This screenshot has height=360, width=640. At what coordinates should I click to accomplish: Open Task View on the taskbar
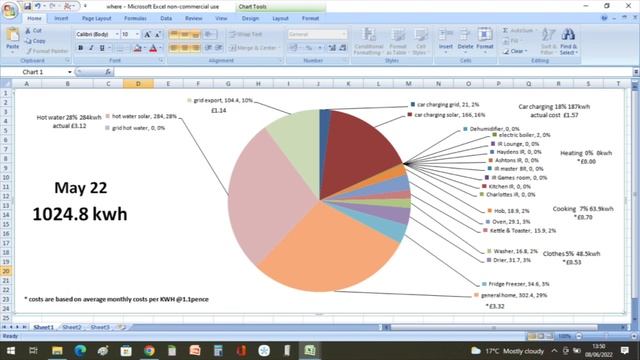pos(33,351)
